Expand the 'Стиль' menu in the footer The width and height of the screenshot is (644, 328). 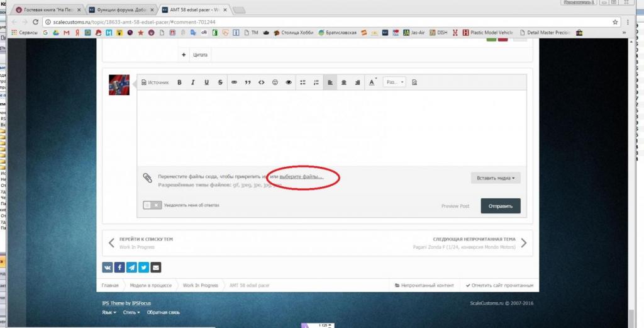tap(131, 312)
